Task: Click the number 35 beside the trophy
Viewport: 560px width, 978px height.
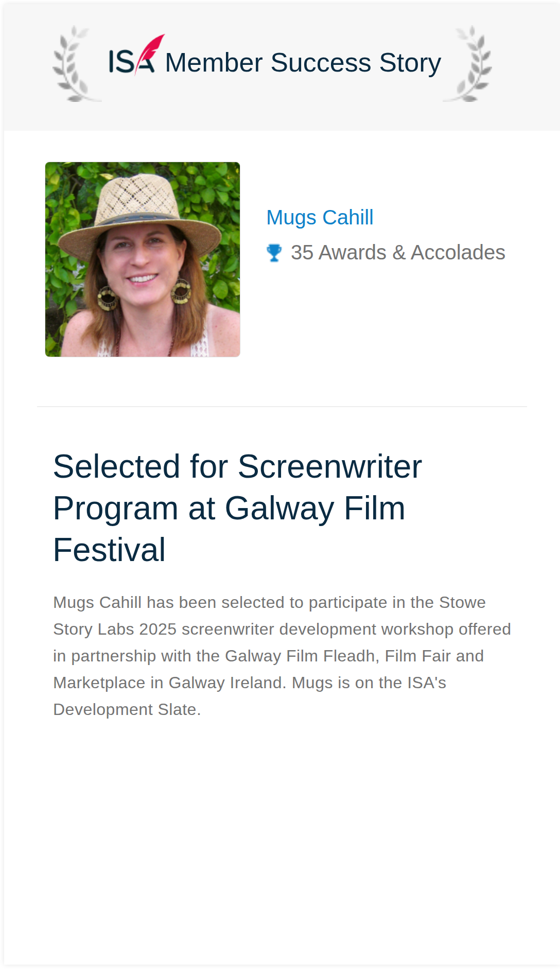Action: [x=302, y=253]
